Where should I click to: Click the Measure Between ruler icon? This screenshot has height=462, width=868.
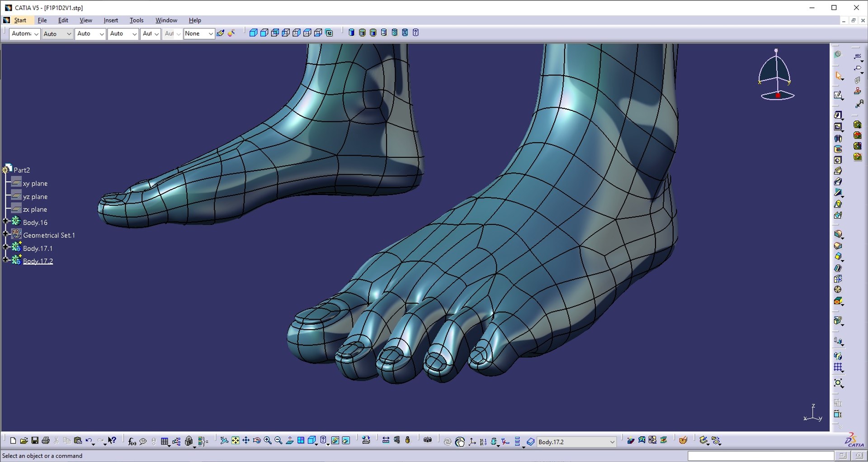click(x=386, y=440)
